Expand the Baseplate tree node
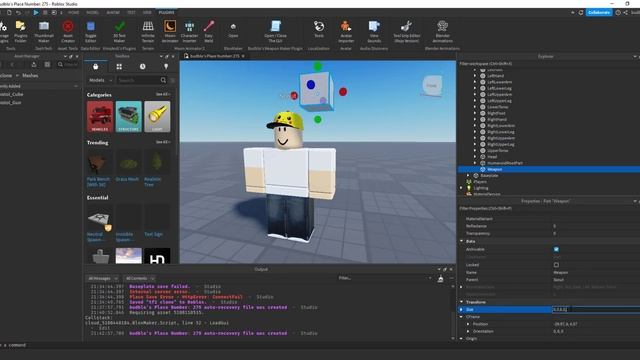The width and height of the screenshot is (640, 360). click(468, 176)
